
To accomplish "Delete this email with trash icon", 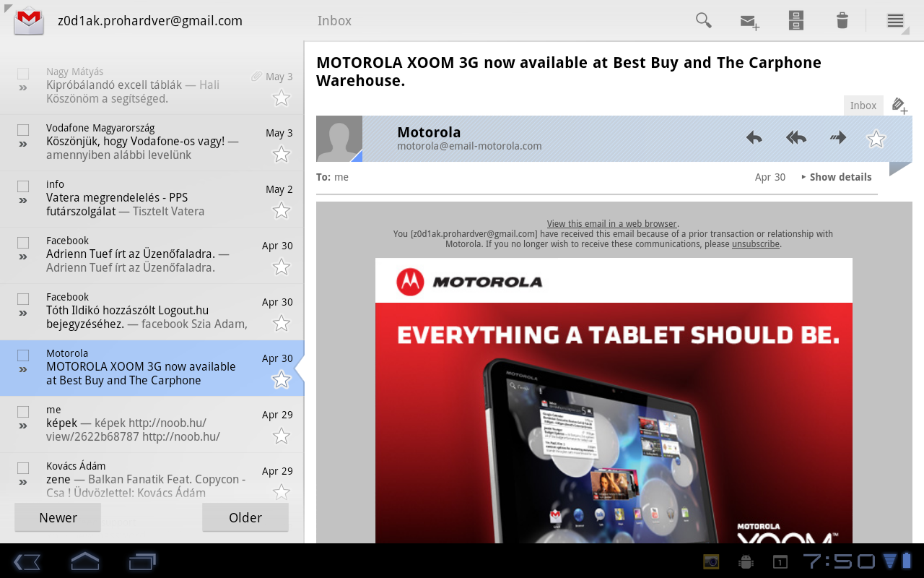I will pos(842,20).
